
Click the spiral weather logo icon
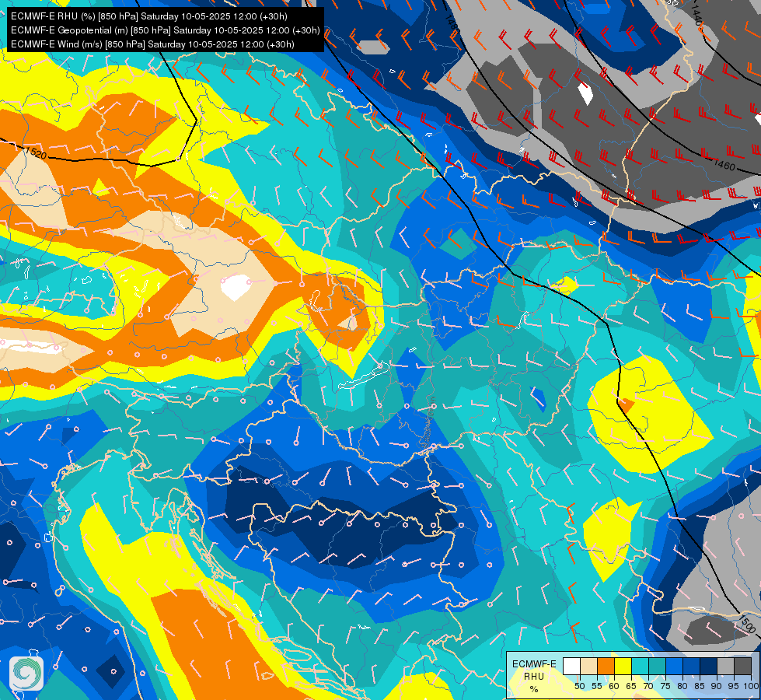click(26, 673)
